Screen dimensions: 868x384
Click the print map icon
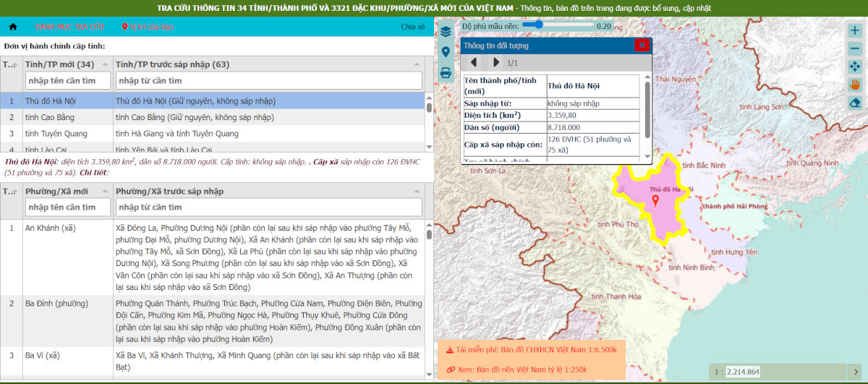[446, 72]
